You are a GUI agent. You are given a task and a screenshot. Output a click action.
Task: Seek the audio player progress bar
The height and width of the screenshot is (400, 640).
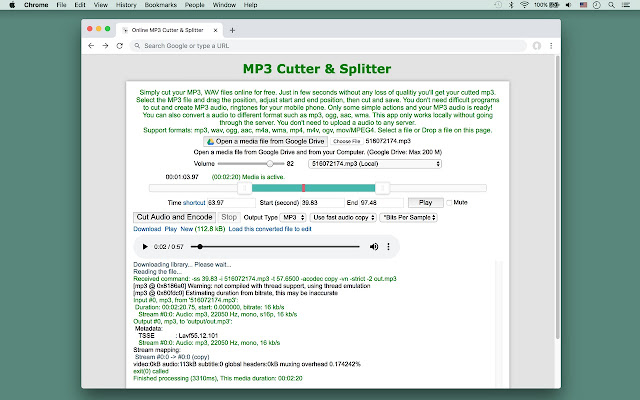tap(275, 247)
